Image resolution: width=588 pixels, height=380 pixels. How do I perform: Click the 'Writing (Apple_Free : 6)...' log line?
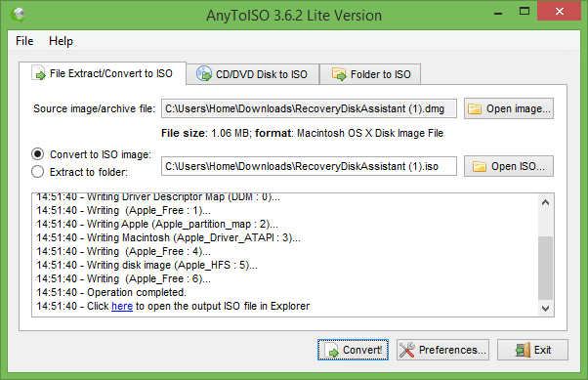(123, 278)
